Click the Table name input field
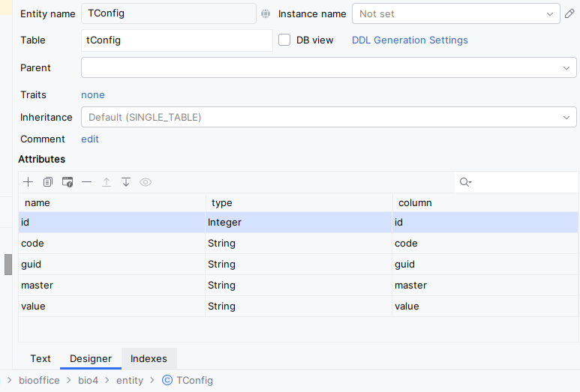This screenshot has height=392, width=580. 176,40
